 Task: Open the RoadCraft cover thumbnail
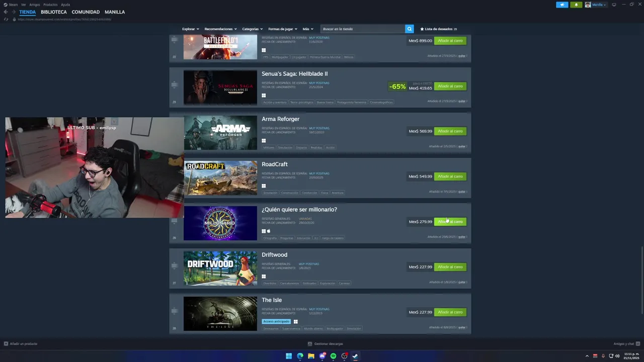coord(220,178)
